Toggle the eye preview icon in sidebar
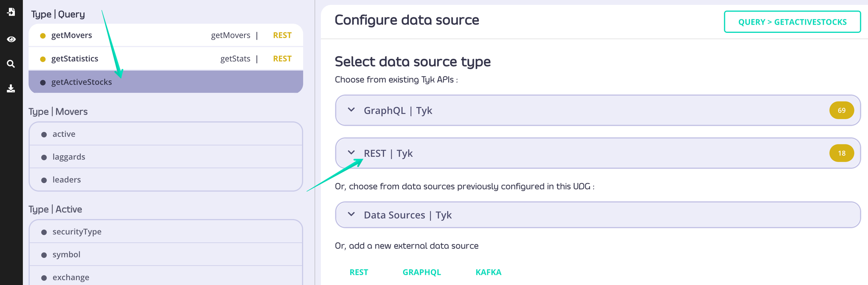This screenshot has width=868, height=285. pyautogui.click(x=11, y=39)
